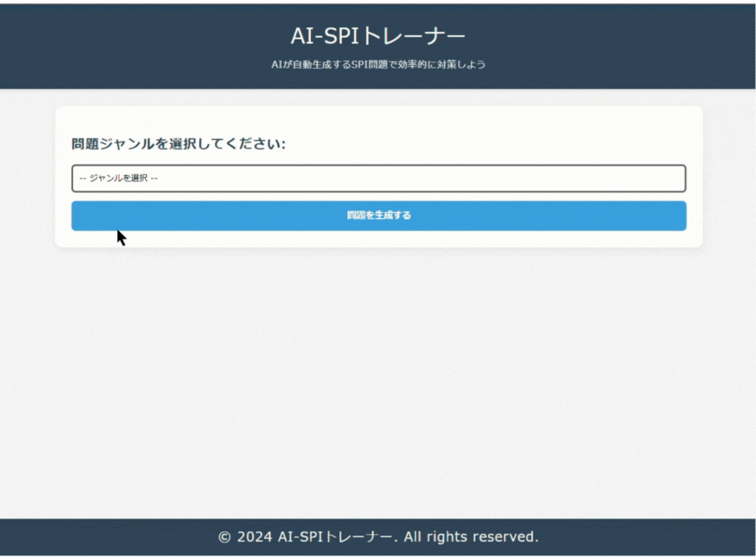Screen dimensions: 756x558
Task: Click the copyright notice in the footer
Action: point(378,537)
